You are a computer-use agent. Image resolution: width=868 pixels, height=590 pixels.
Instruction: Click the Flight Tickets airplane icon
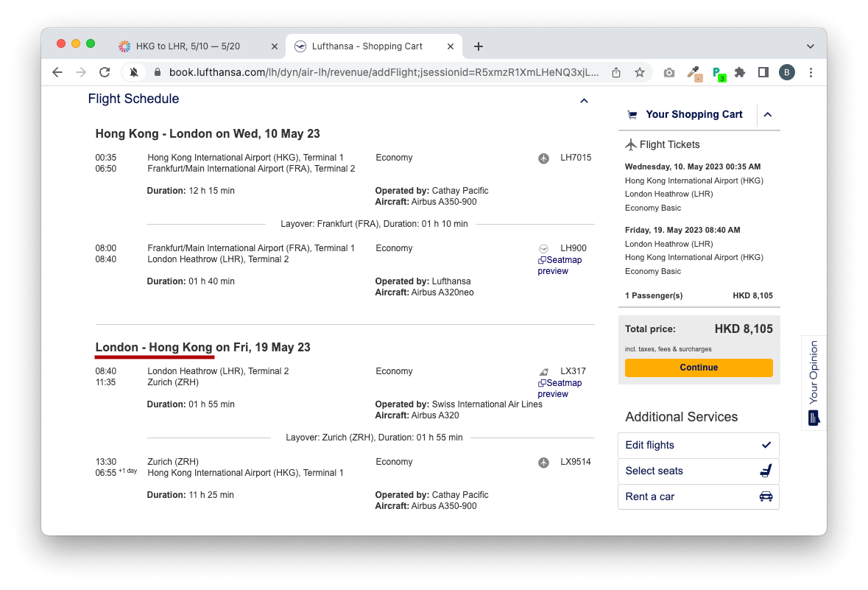[x=630, y=144]
